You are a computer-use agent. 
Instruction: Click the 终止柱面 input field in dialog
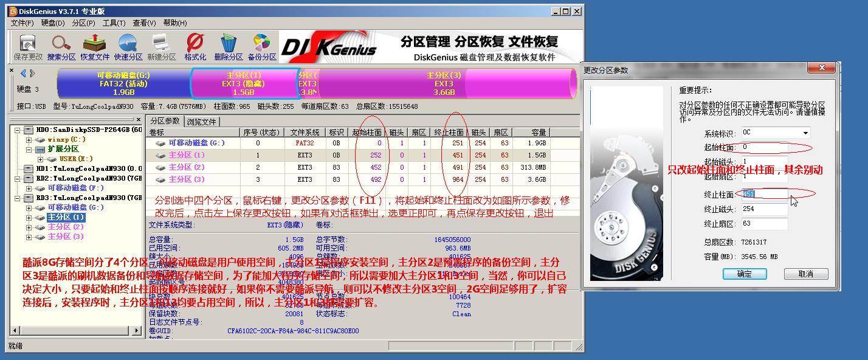point(764,195)
